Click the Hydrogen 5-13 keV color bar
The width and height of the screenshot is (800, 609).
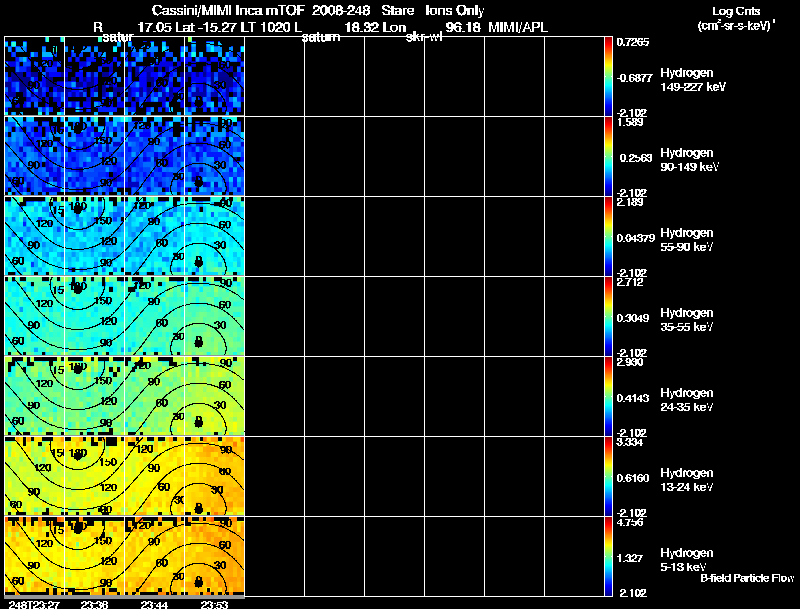(608, 556)
